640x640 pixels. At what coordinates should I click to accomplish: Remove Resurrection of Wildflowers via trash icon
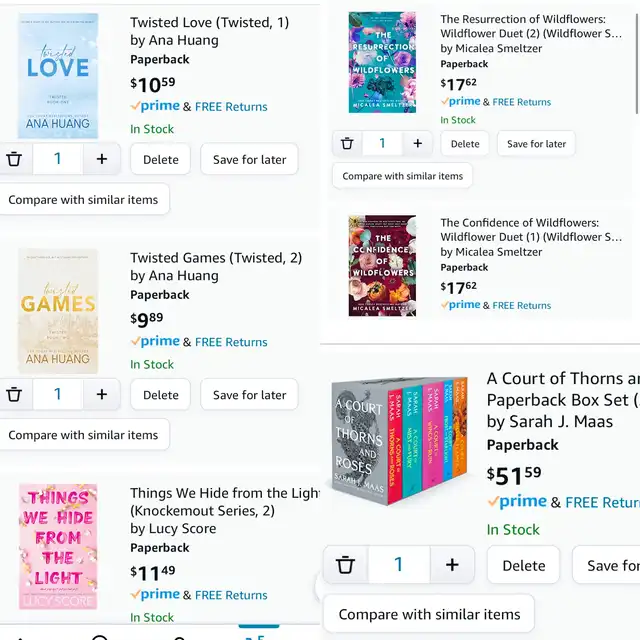(x=347, y=143)
